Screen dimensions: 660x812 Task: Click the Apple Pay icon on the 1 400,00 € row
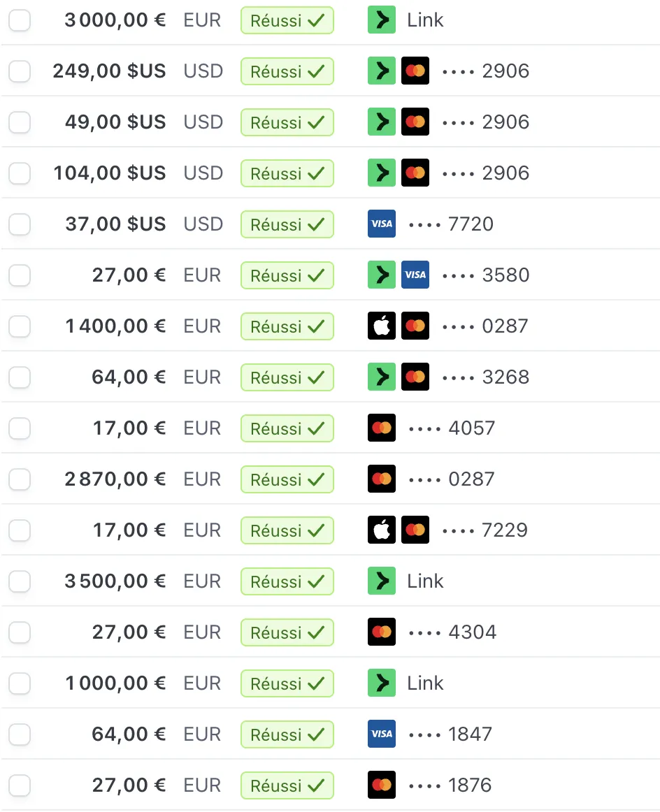pyautogui.click(x=382, y=326)
